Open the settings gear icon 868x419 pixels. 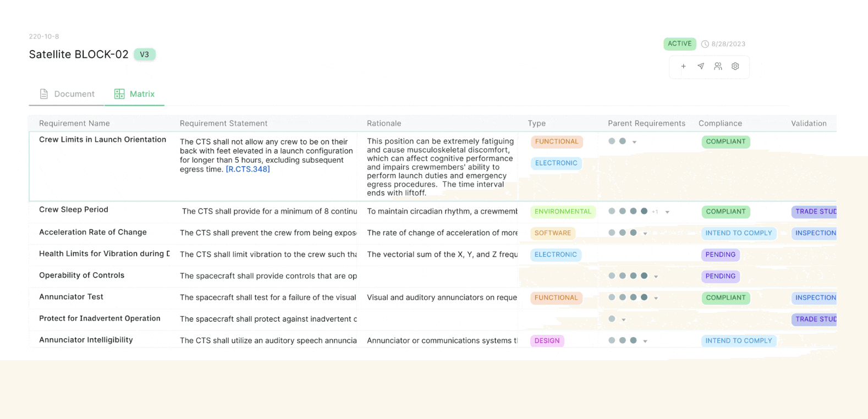point(735,66)
